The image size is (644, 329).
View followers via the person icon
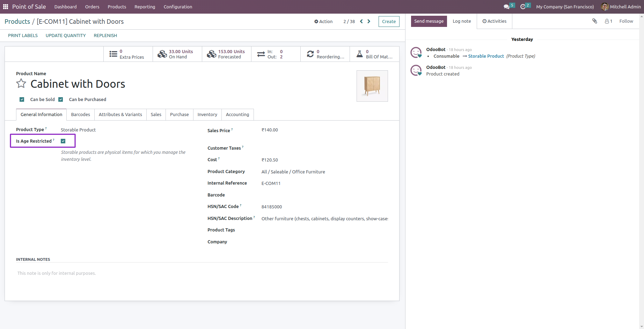pos(608,21)
